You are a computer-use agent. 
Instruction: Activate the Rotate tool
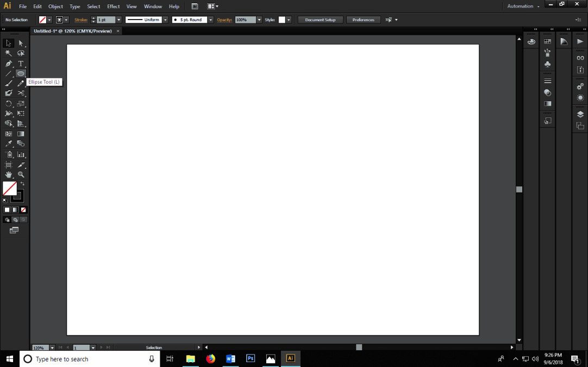8,103
